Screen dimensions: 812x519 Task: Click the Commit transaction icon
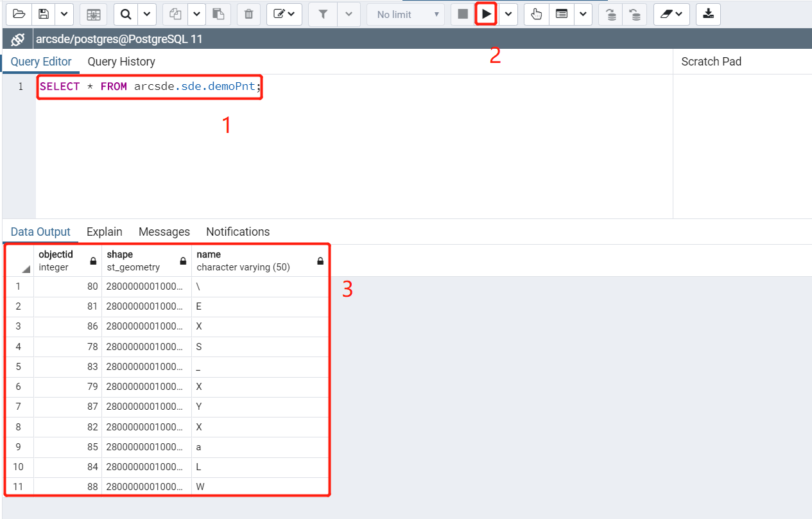pyautogui.click(x=611, y=13)
